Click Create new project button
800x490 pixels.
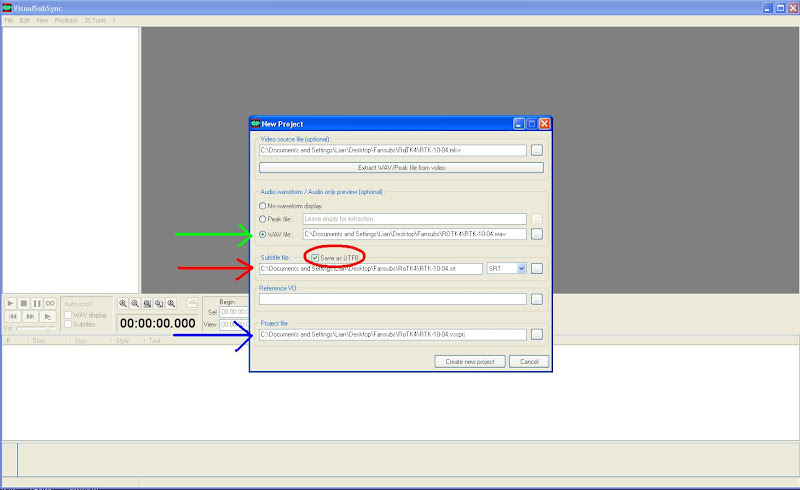tap(470, 361)
